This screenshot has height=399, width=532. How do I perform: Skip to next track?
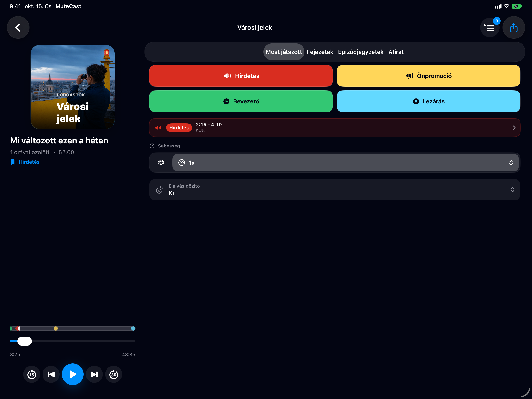pos(94,374)
